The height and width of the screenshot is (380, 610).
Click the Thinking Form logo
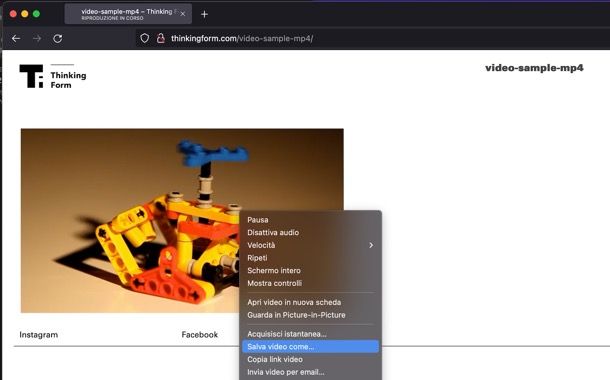(x=53, y=76)
